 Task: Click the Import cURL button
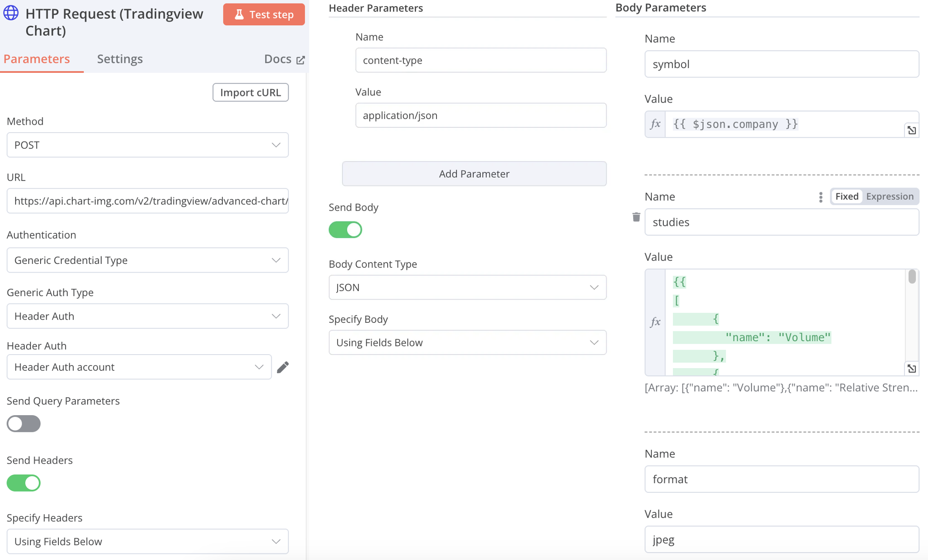(x=250, y=92)
